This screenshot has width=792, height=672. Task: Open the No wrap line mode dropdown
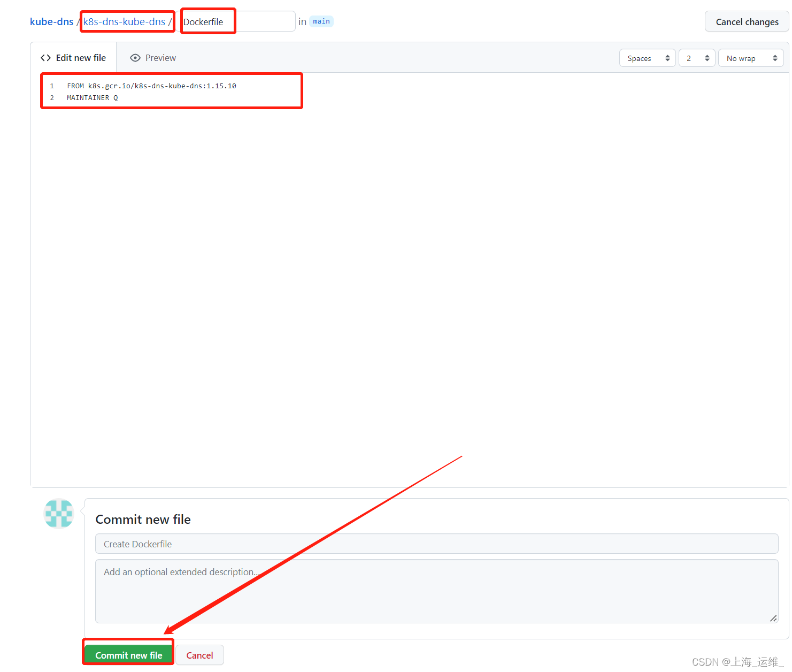(x=751, y=58)
